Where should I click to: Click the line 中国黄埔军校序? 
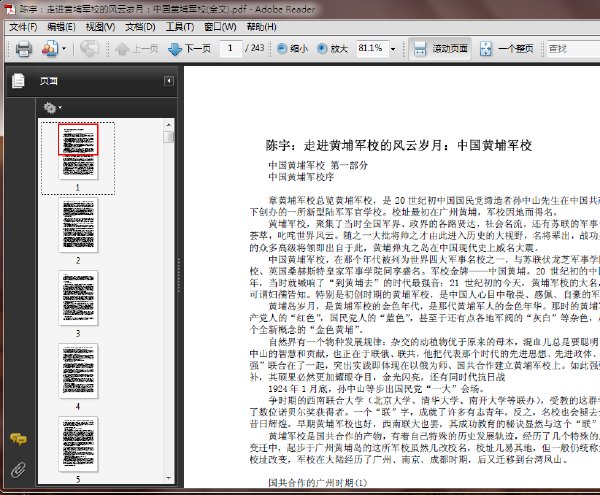301,177
